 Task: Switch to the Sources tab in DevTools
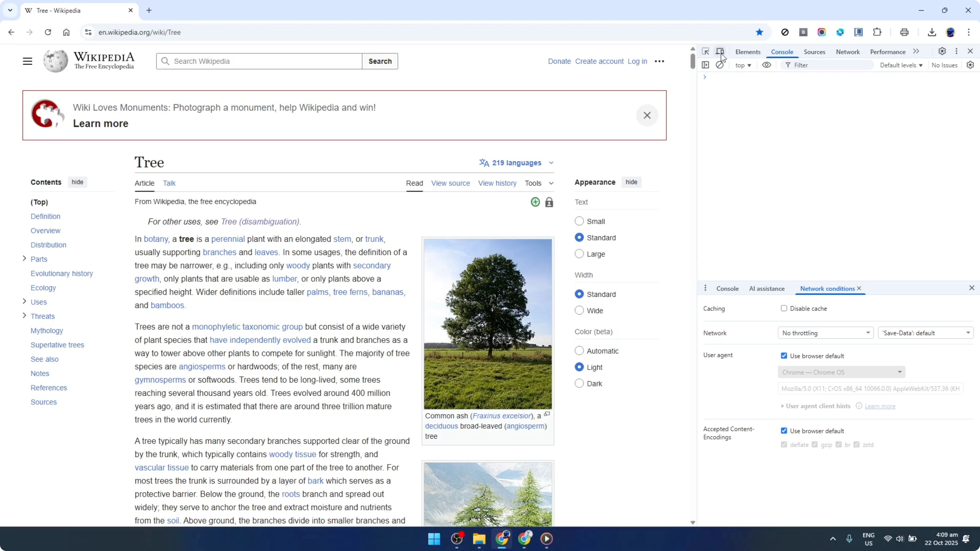(815, 52)
